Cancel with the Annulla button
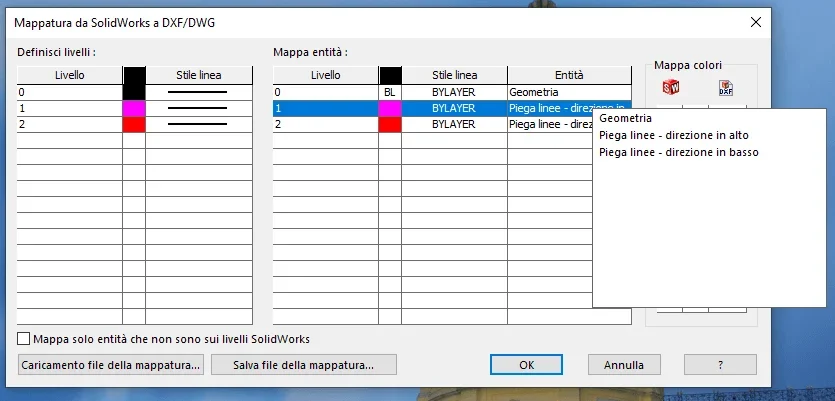Viewport: 835px width, 401px height. pos(624,365)
